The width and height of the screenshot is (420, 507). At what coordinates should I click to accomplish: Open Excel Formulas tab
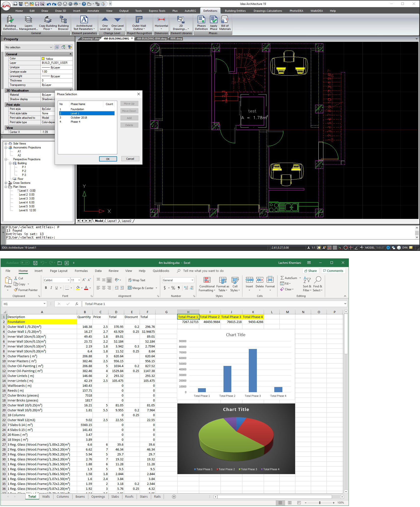coord(81,271)
